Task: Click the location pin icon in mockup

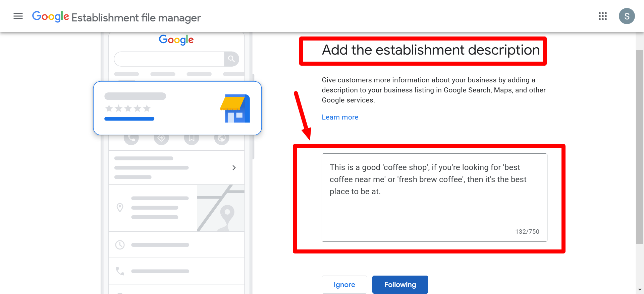Action: (x=120, y=208)
